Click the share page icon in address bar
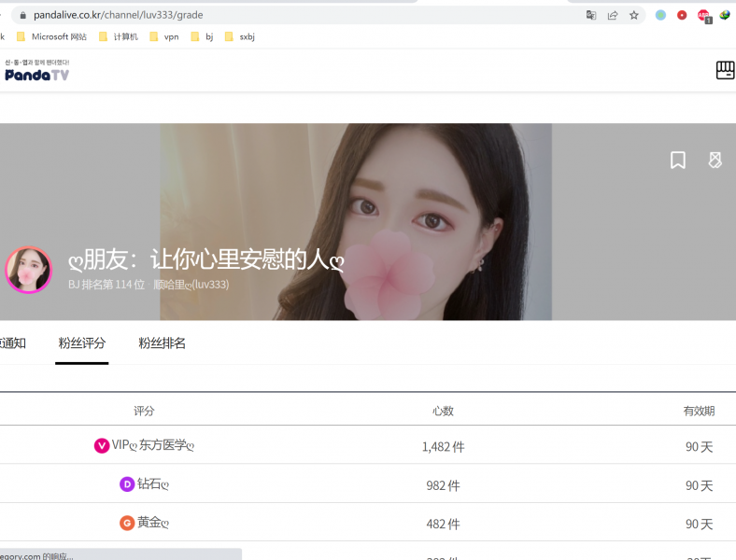 click(x=613, y=15)
